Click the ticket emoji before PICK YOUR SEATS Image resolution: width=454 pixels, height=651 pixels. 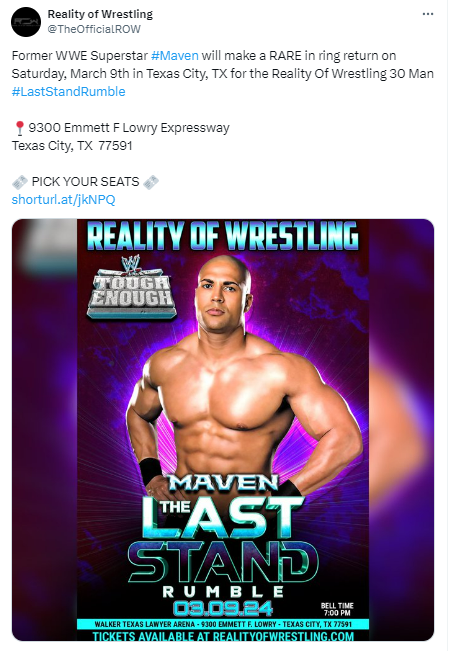pos(20,182)
